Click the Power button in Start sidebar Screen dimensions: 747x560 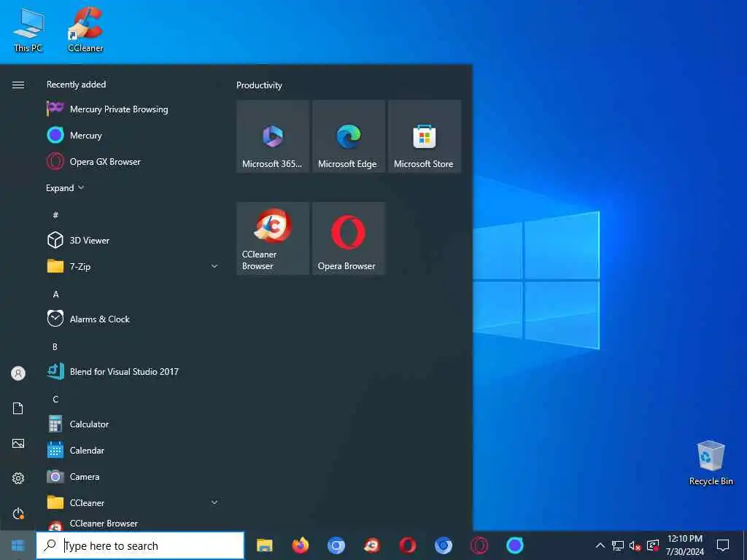[18, 513]
